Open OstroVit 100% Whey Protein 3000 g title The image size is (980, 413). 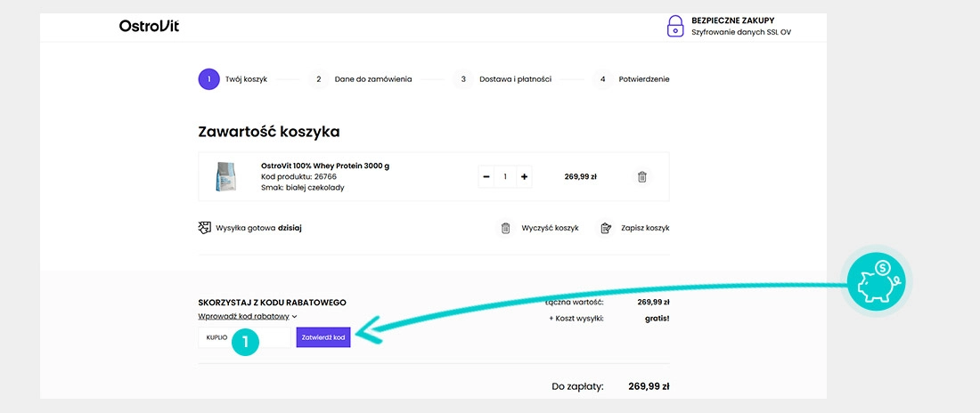click(x=325, y=166)
